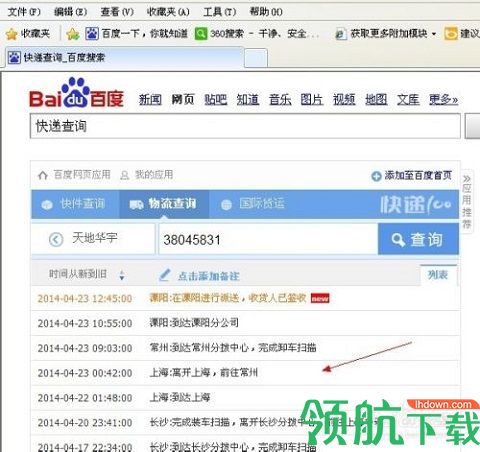
Task: Open the 收藏夹(A) menu
Action: click(168, 12)
